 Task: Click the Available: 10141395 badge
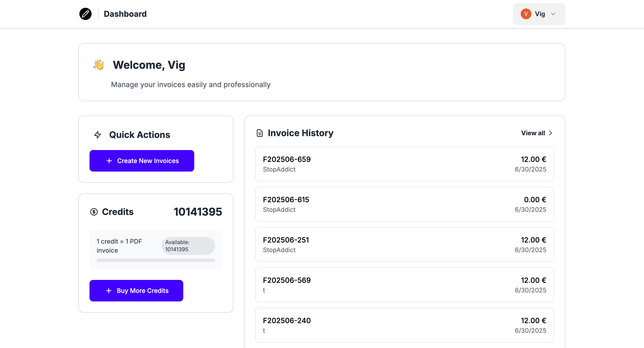[x=188, y=246]
